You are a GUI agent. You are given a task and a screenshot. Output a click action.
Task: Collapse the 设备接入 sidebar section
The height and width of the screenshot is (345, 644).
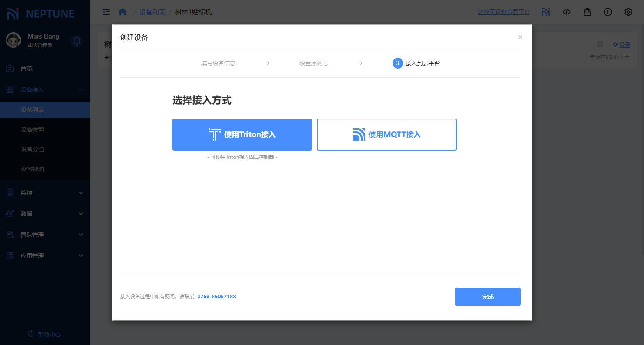[44, 90]
